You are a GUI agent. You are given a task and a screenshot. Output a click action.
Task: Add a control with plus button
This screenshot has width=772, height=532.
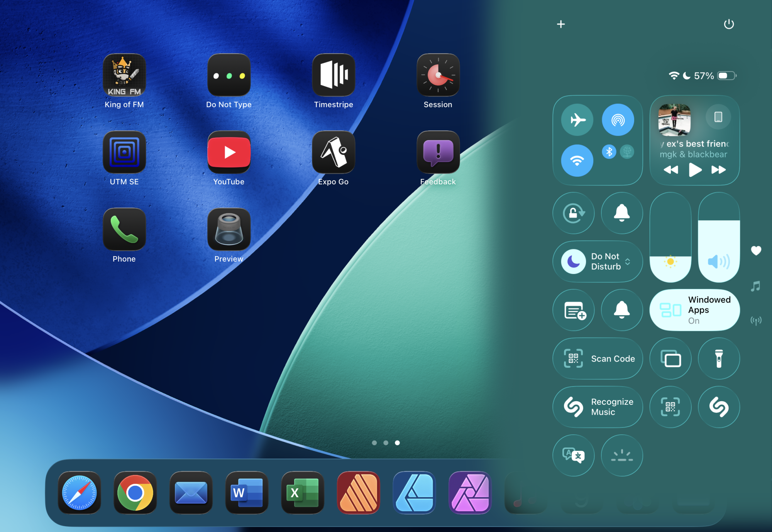point(561,24)
